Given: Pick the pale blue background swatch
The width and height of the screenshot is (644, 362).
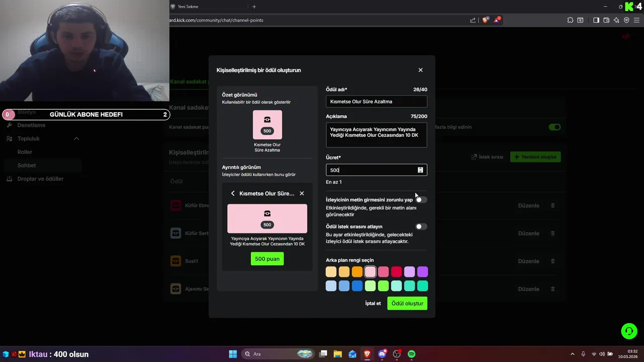Looking at the screenshot, I should [331, 286].
